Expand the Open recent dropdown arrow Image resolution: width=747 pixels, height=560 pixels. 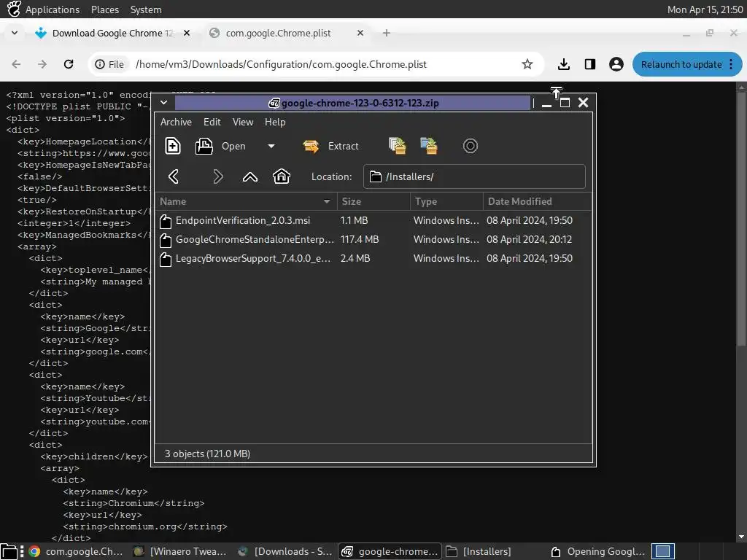pyautogui.click(x=271, y=146)
